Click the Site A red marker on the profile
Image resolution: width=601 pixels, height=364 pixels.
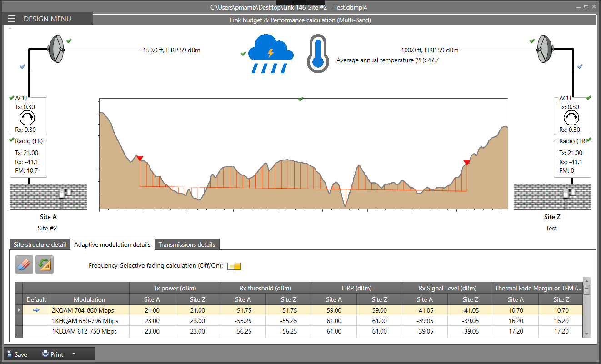pyautogui.click(x=140, y=158)
